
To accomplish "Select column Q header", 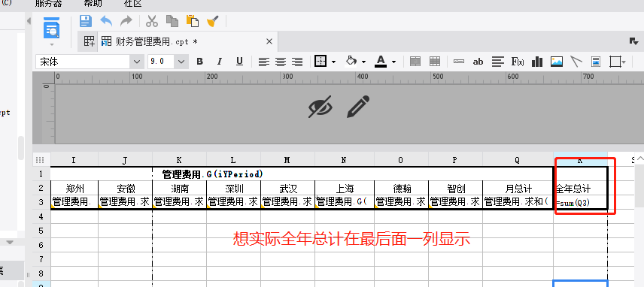I will point(518,160).
